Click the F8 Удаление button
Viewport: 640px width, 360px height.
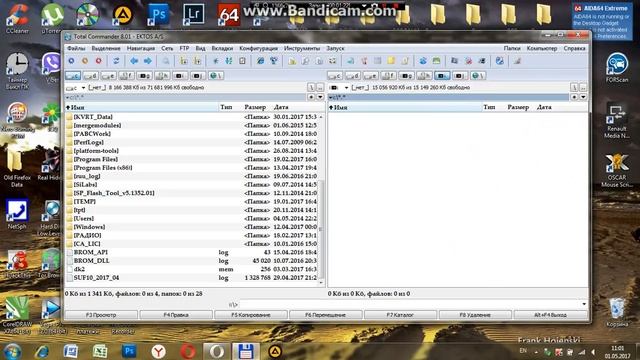tap(475, 315)
